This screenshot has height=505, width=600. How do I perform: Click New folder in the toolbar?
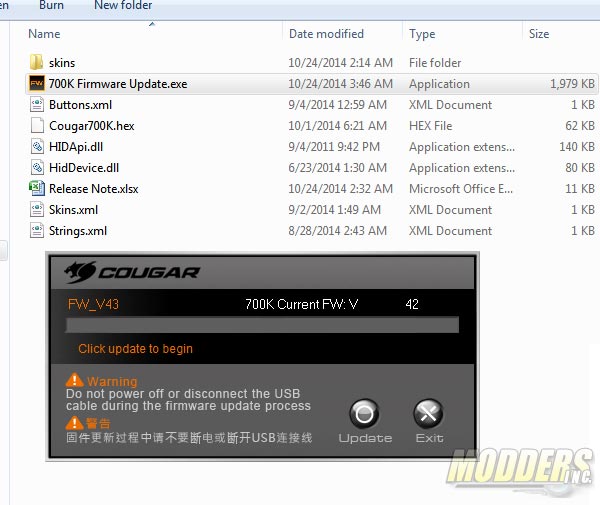[x=124, y=5]
